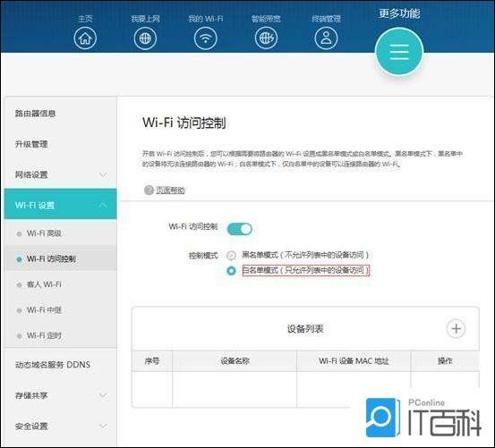The height and width of the screenshot is (448, 495).
Task: Click the 操作 column header
Action: [445, 361]
